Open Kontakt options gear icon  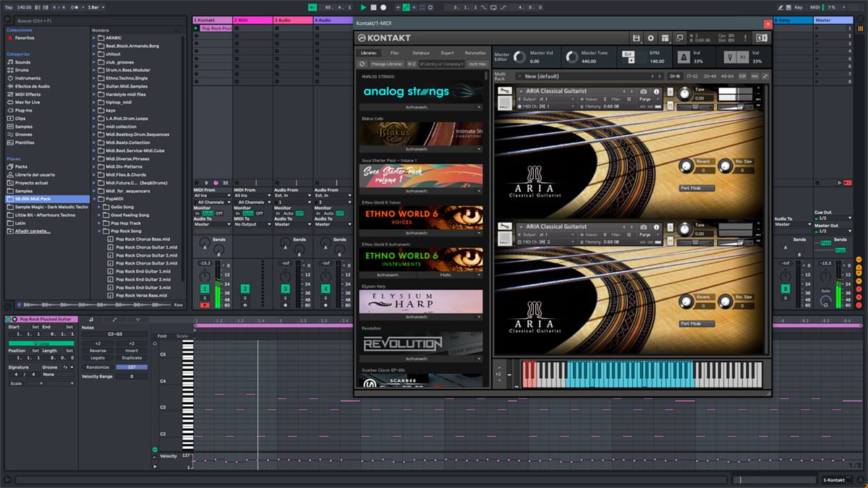click(x=650, y=38)
